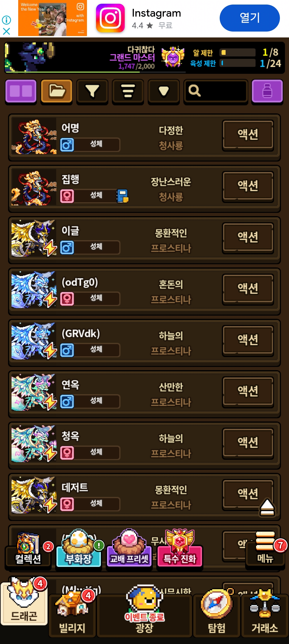The image size is (289, 644).
Task: Expand the downward arrow dropdown
Action: tap(163, 91)
